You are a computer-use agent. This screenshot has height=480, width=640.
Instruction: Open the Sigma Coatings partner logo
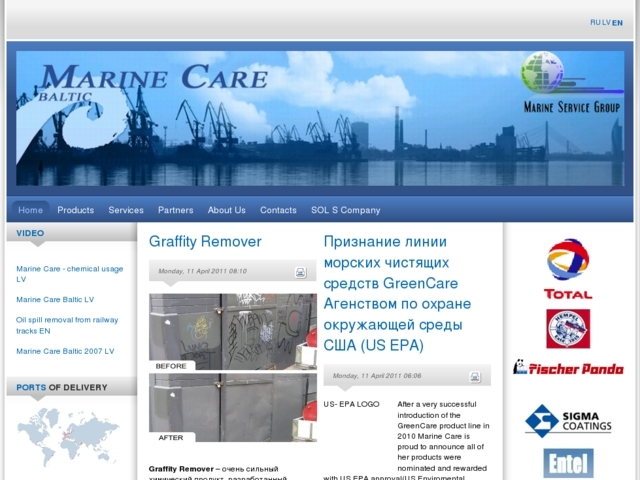pos(568,421)
